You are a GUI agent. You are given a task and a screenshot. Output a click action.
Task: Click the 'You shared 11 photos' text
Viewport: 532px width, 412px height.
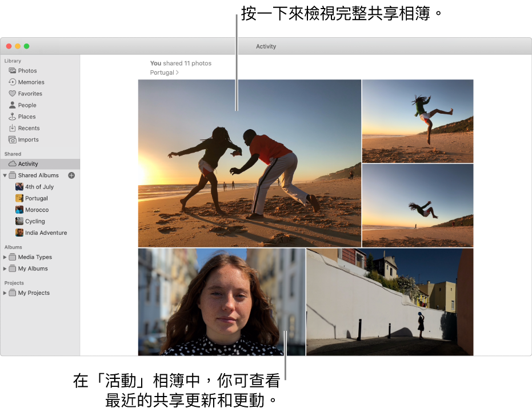coord(181,63)
